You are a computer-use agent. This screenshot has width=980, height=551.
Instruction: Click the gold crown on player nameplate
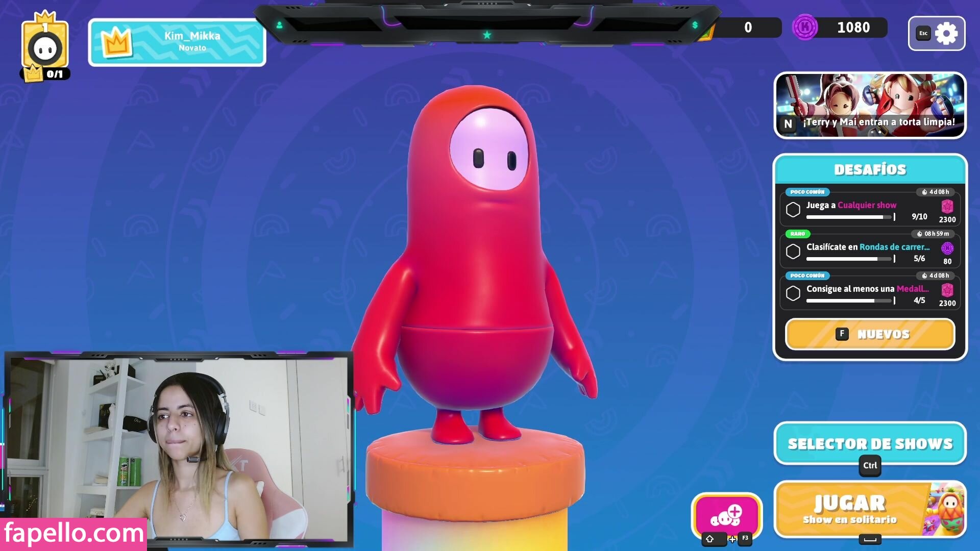pos(116,42)
